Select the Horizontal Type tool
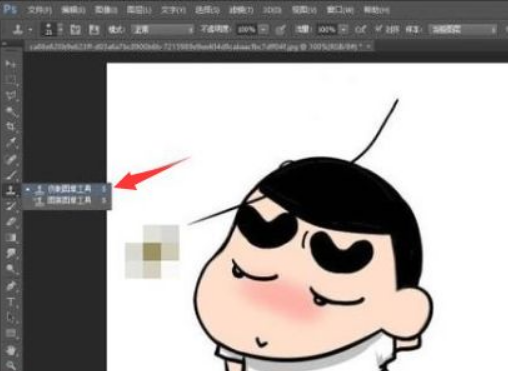Viewport: 508px width, 371px height. [10, 302]
